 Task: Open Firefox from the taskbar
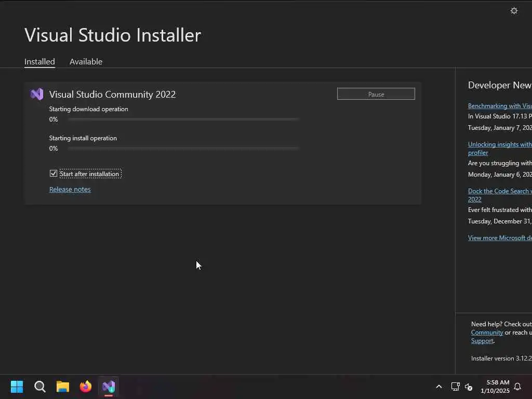(86, 387)
